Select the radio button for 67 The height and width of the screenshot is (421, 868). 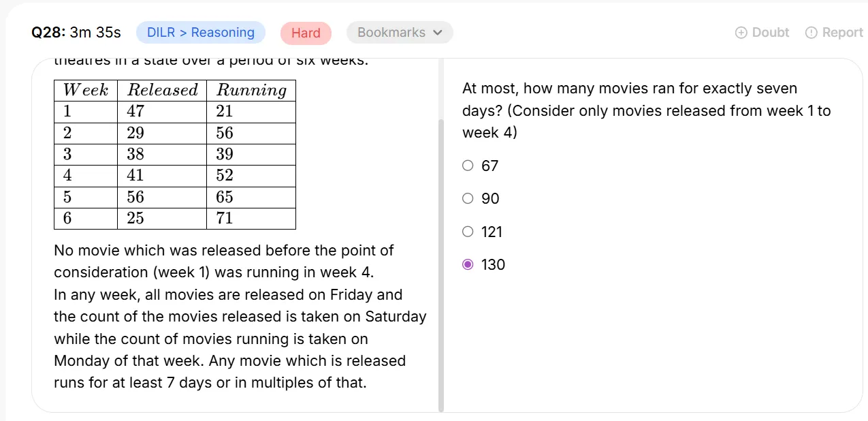click(x=468, y=166)
